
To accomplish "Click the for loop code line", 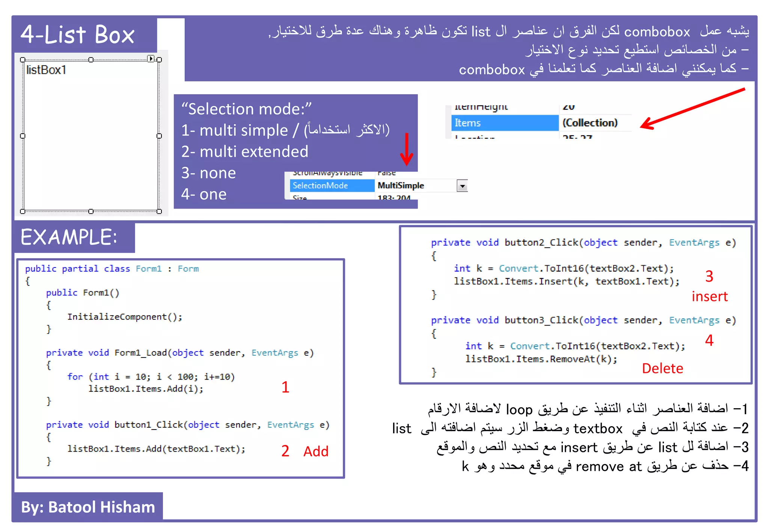I will point(151,377).
